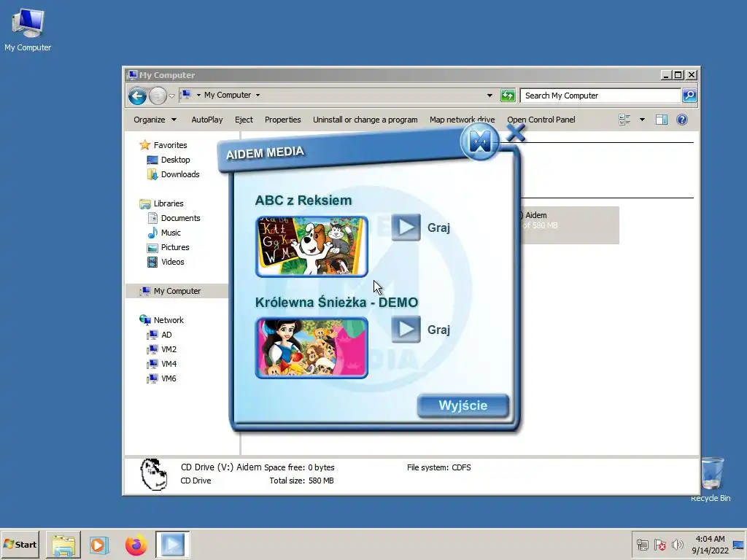Select My Computer desktop icon
Screen dimensions: 747x560
coord(28,29)
